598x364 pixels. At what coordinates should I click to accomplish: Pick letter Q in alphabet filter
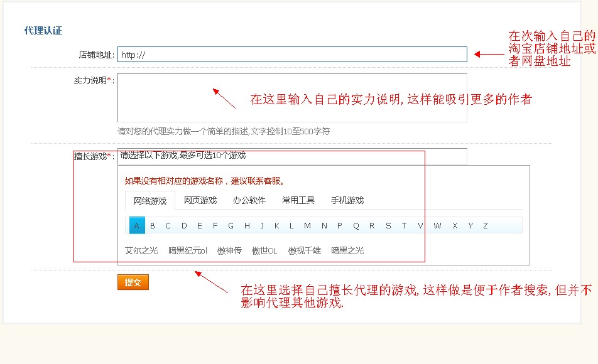(356, 226)
